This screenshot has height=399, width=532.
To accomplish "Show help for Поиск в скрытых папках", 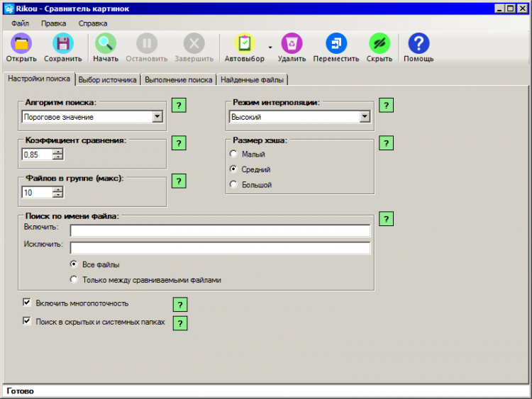I will click(180, 323).
